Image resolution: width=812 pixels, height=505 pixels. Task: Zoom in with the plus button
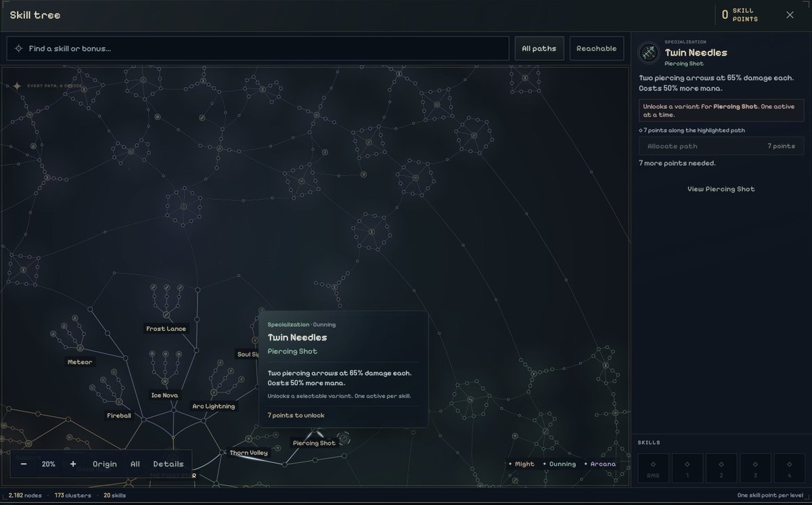(73, 464)
